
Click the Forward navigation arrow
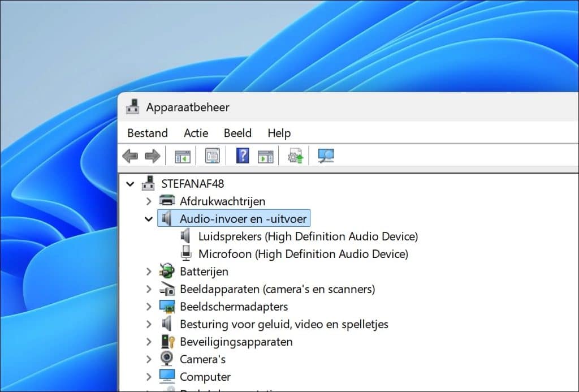pyautogui.click(x=151, y=156)
